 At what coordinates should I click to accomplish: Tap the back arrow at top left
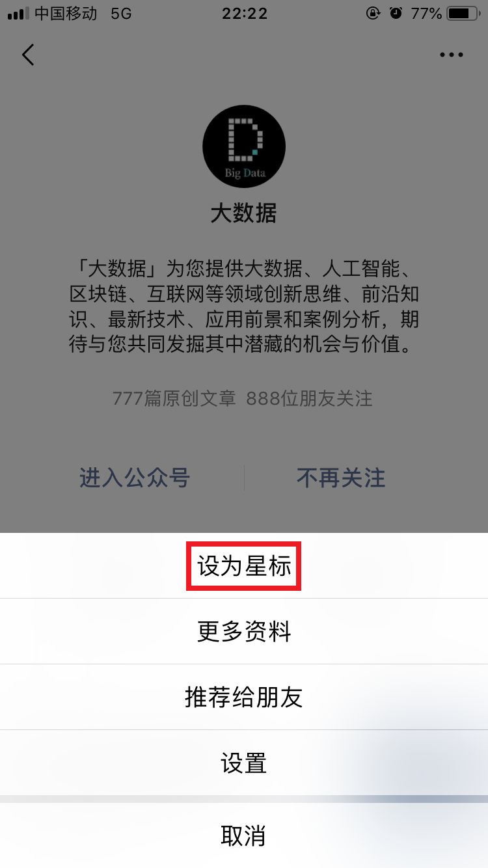click(x=27, y=55)
